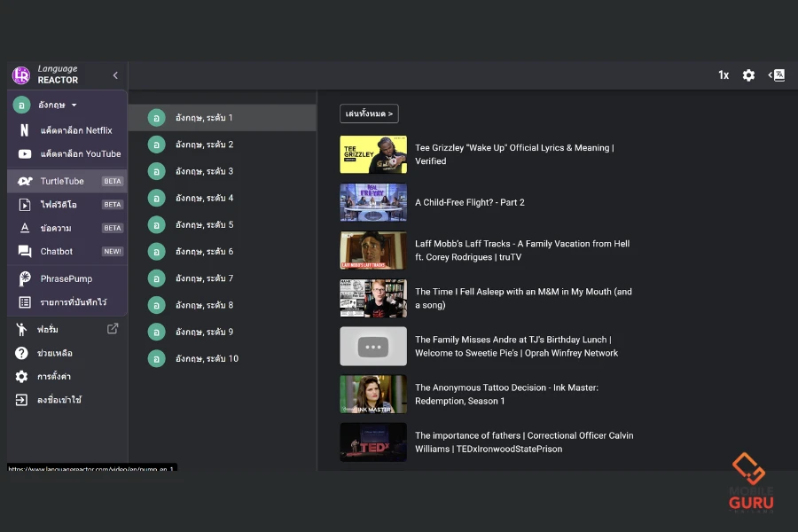Viewport: 798px width, 532px height.
Task: Open settings gear in top bar
Action: (x=748, y=75)
